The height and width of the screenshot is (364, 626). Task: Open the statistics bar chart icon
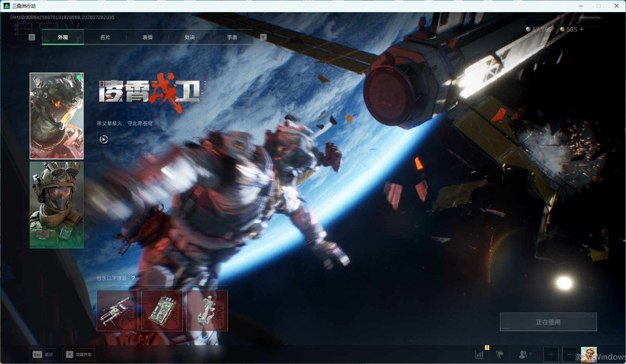(479, 355)
